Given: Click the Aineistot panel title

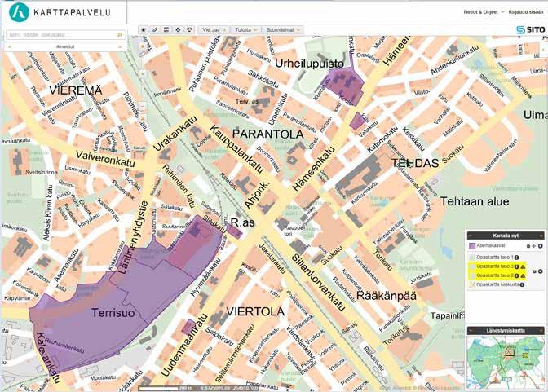Looking at the screenshot, I should click(65, 46).
